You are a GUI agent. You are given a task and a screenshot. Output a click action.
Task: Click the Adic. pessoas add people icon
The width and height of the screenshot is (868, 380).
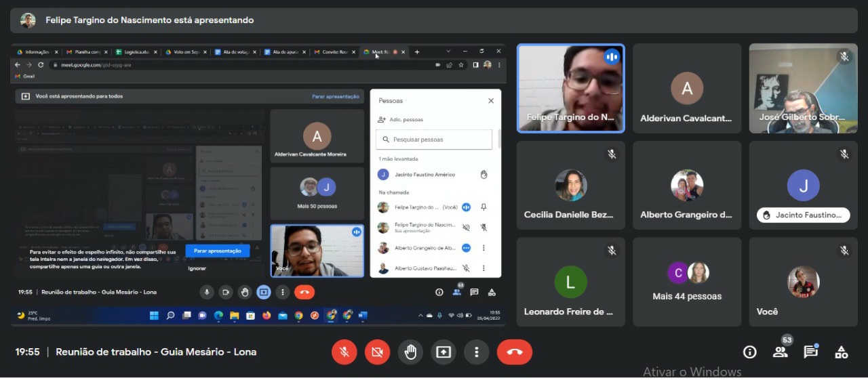click(x=382, y=120)
